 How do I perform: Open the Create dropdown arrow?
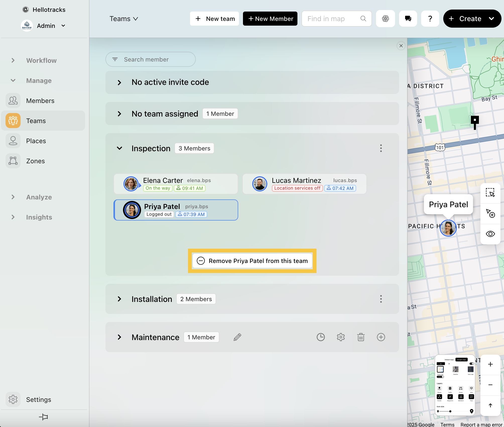pos(491,19)
